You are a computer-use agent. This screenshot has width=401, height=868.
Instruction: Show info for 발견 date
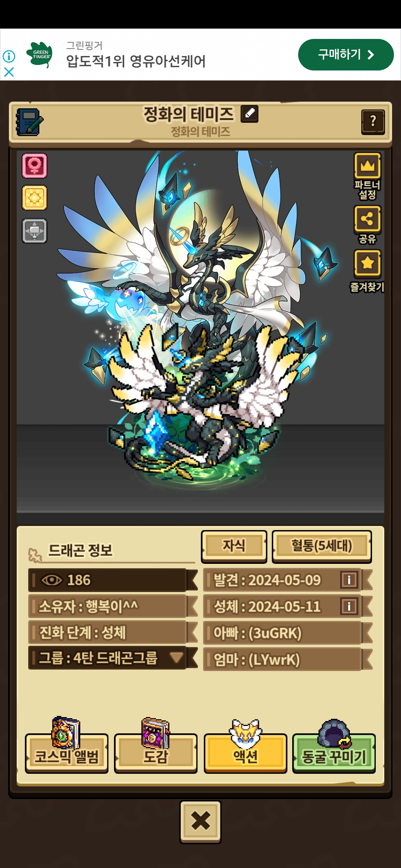coord(349,579)
